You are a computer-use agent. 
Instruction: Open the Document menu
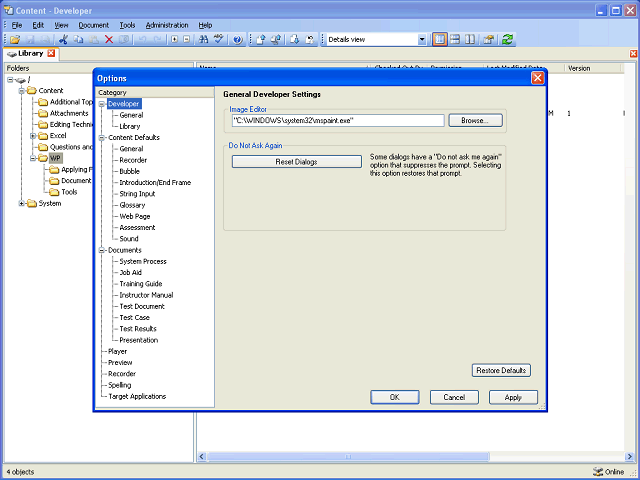93,25
